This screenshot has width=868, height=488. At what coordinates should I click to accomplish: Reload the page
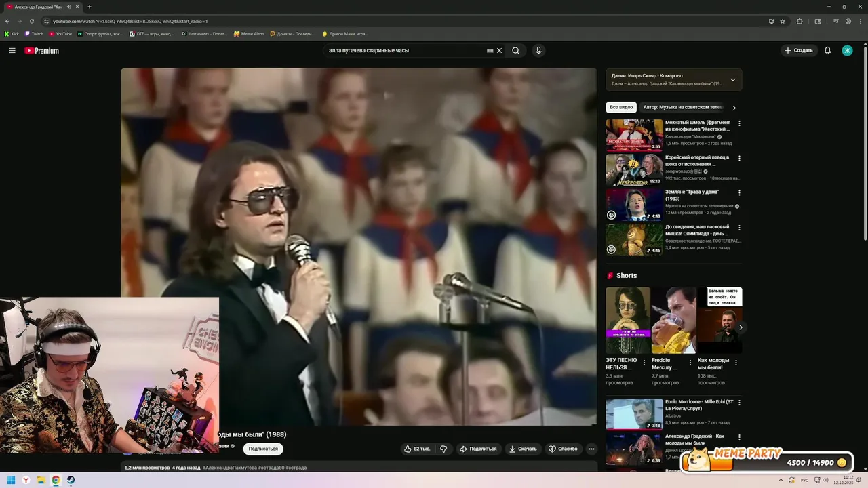point(31,21)
